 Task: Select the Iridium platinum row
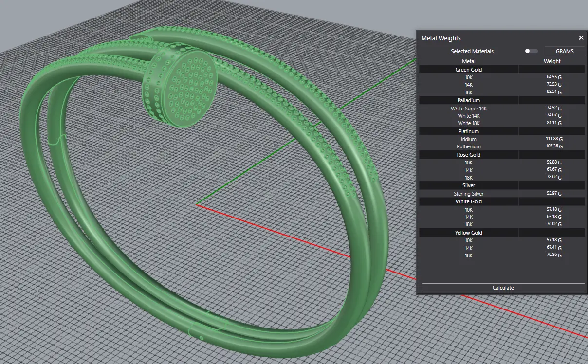(x=502, y=139)
